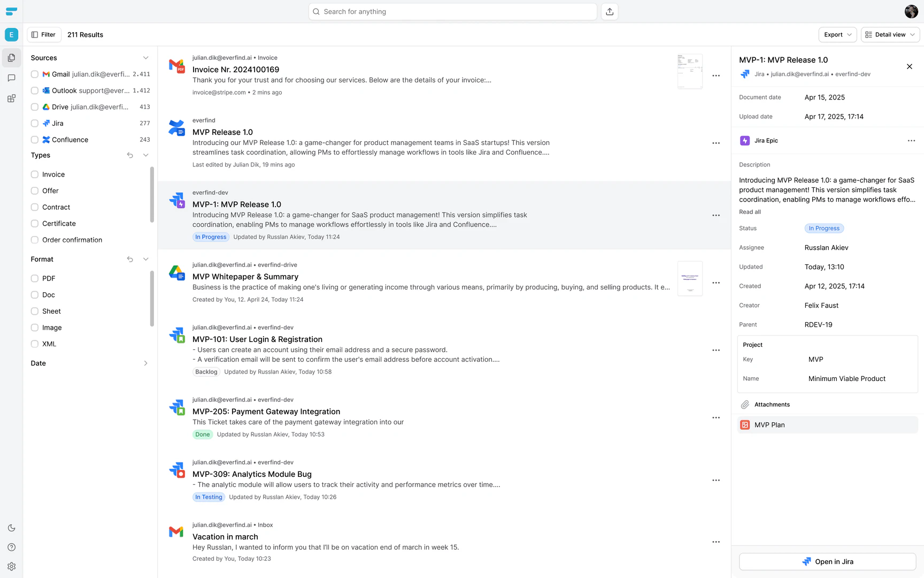Open the integrations panel in the sidebar
Image resolution: width=924 pixels, height=578 pixels.
[11, 98]
